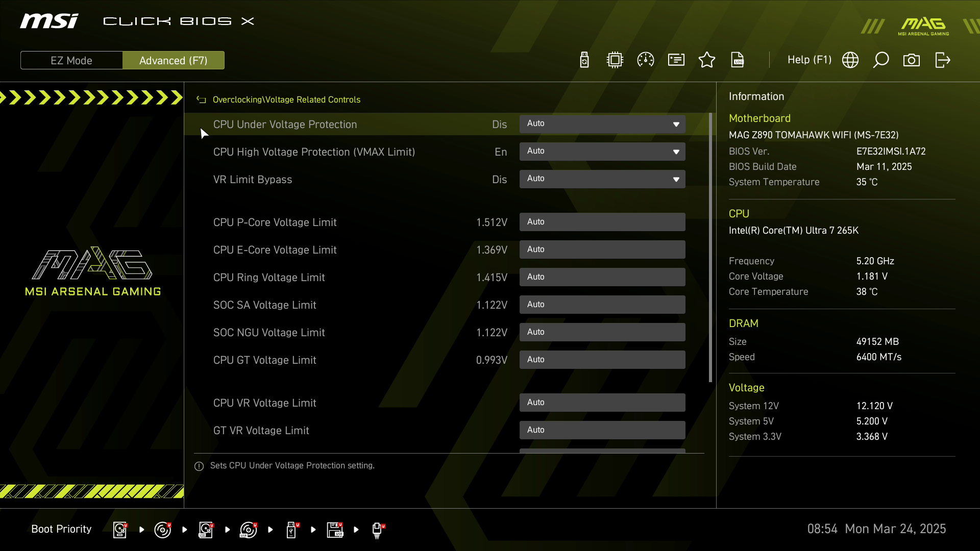Screen dimensions: 980x551
Task: Open the M-Flash USB update icon
Action: tap(584, 60)
